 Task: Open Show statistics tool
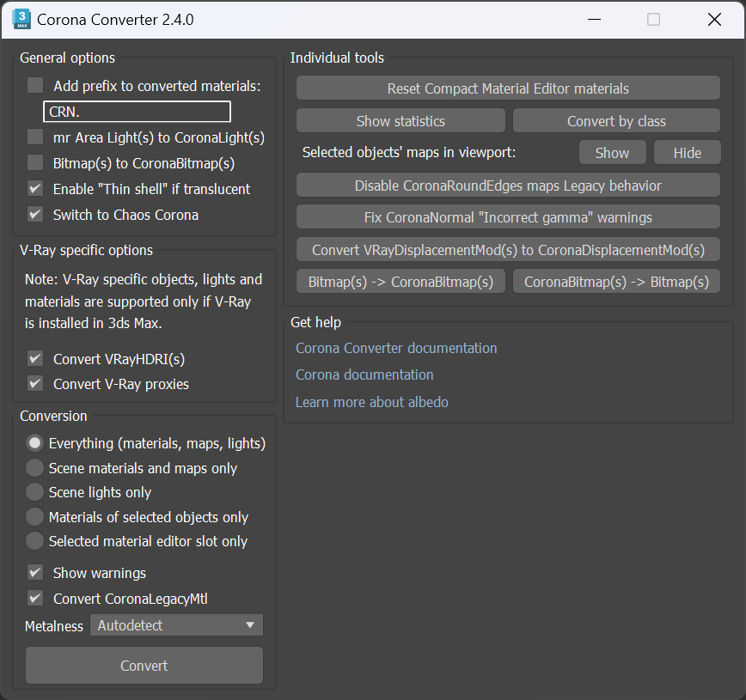click(401, 121)
